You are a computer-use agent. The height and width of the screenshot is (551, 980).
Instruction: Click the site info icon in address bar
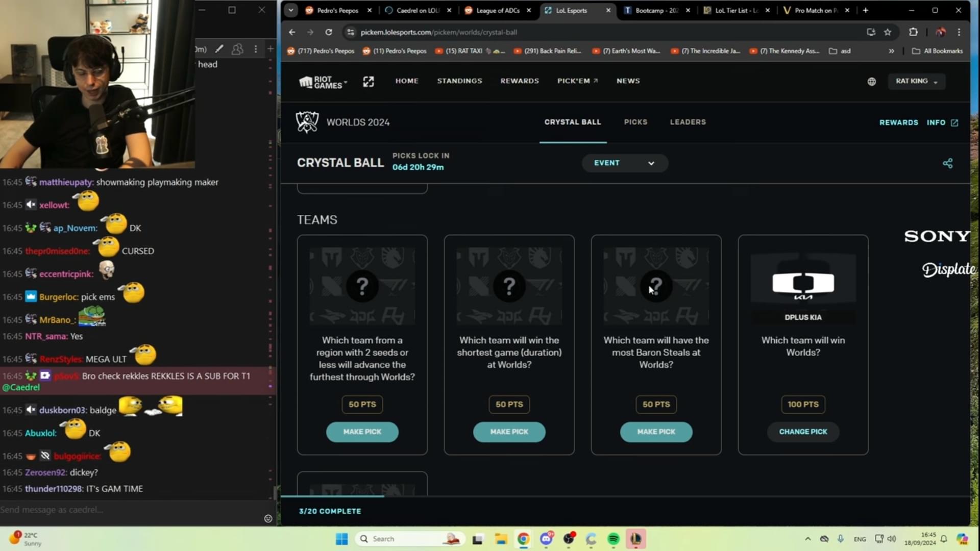pyautogui.click(x=350, y=32)
